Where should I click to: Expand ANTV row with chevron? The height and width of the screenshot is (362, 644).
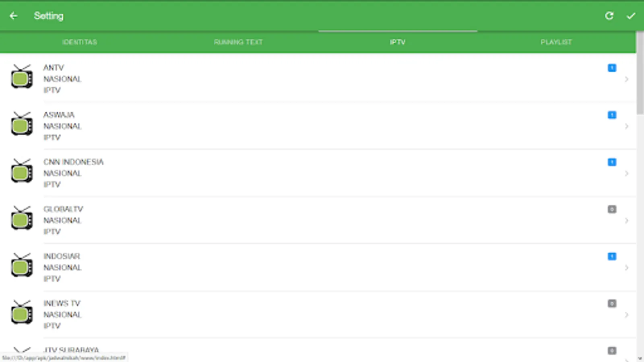[x=627, y=79]
